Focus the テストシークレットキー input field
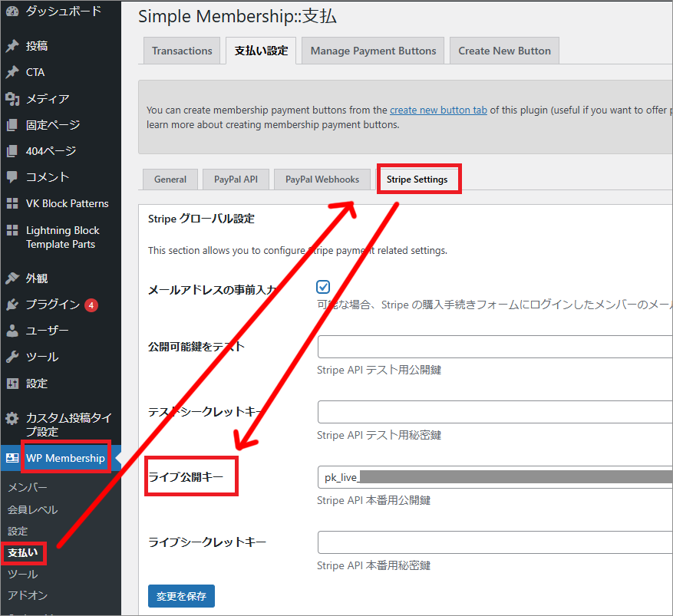This screenshot has width=673, height=616. pos(495,412)
